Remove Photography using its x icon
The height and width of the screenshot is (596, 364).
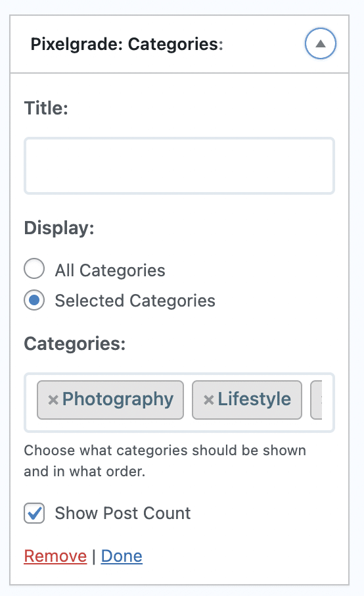tap(53, 400)
